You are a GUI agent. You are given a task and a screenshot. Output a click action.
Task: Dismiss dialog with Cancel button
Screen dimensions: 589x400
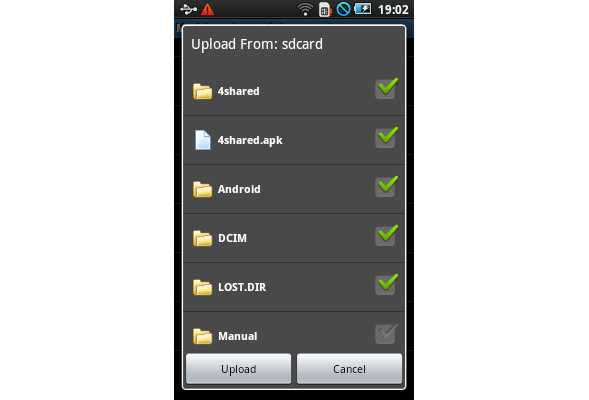pyautogui.click(x=349, y=369)
